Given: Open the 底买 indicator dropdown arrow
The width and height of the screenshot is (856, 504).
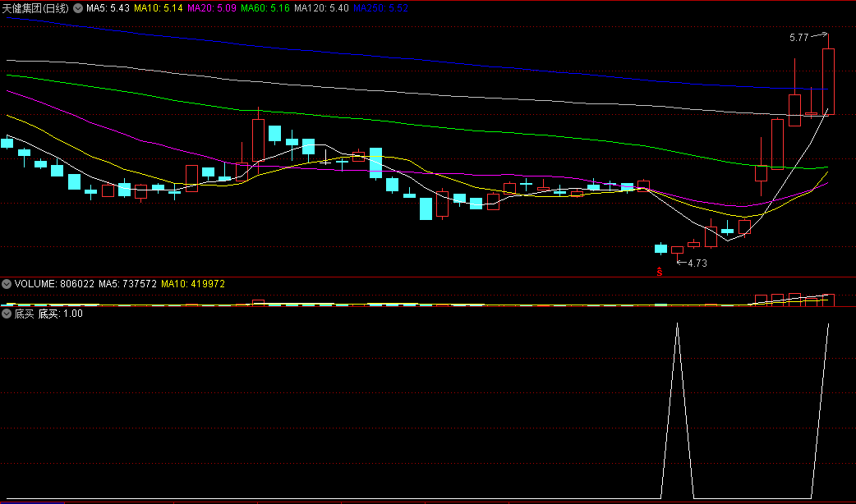Looking at the screenshot, I should (7, 314).
